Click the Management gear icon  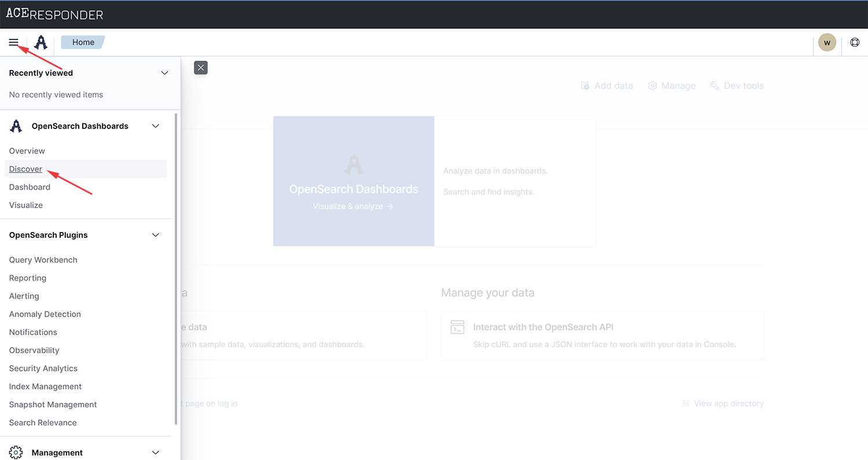point(16,452)
